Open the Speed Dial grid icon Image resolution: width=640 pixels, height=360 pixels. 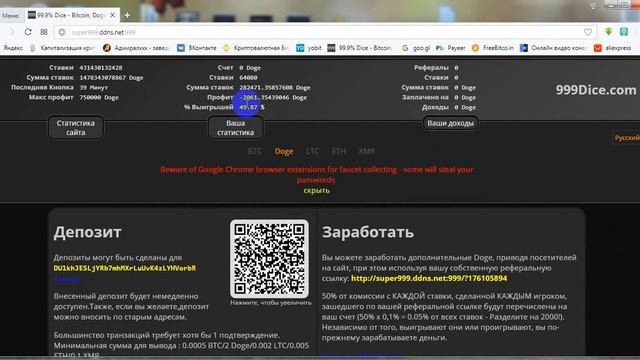44,32
